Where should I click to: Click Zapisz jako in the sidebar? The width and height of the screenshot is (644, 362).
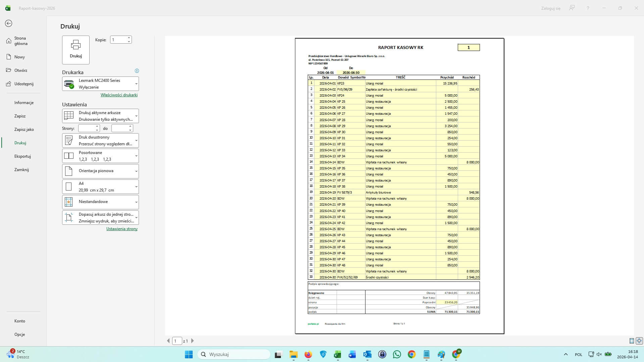[x=24, y=130]
